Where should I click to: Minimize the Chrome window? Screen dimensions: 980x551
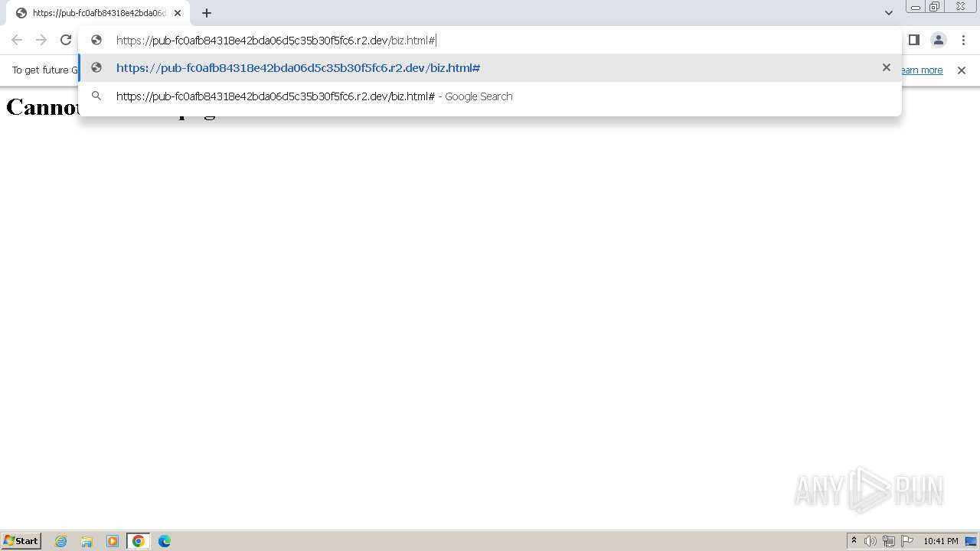[916, 7]
